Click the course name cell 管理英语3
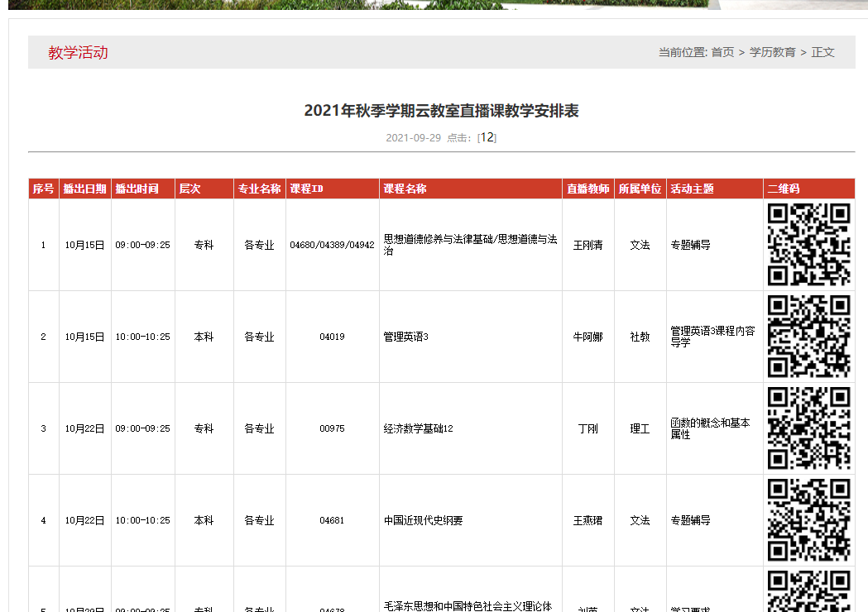The height and width of the screenshot is (612, 868). (x=405, y=337)
